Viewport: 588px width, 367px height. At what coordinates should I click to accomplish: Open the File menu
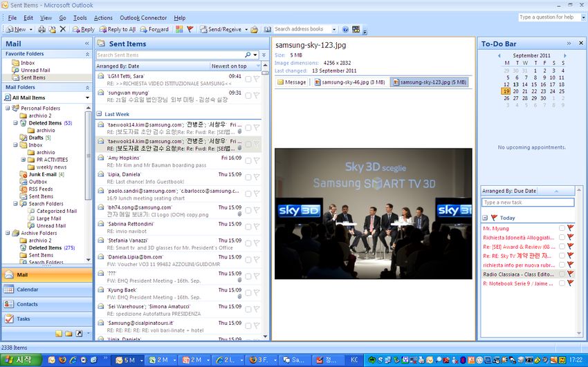(12, 17)
